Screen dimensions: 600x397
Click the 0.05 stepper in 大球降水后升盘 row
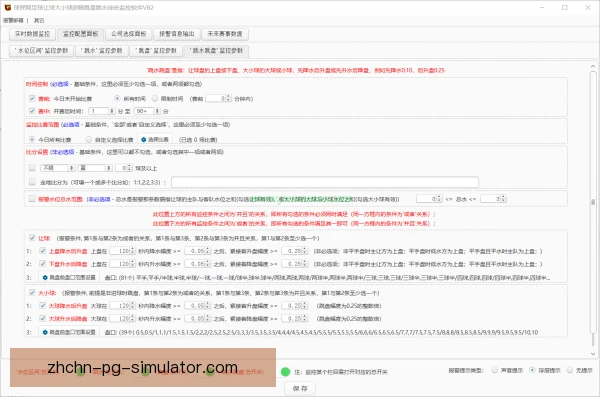pos(197,306)
